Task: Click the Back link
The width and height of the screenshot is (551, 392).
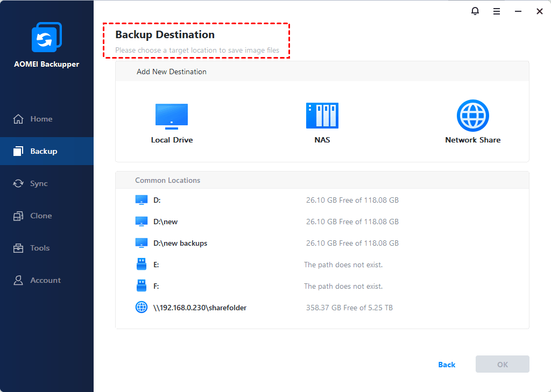Action: coord(446,364)
